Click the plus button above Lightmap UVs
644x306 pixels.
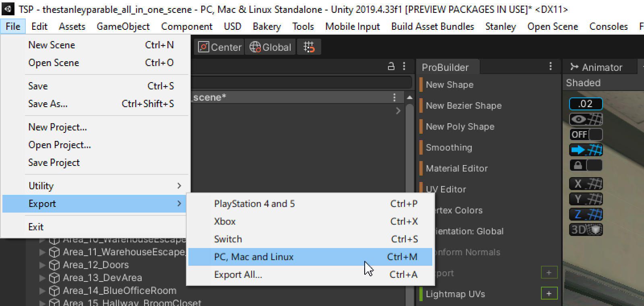click(x=549, y=273)
